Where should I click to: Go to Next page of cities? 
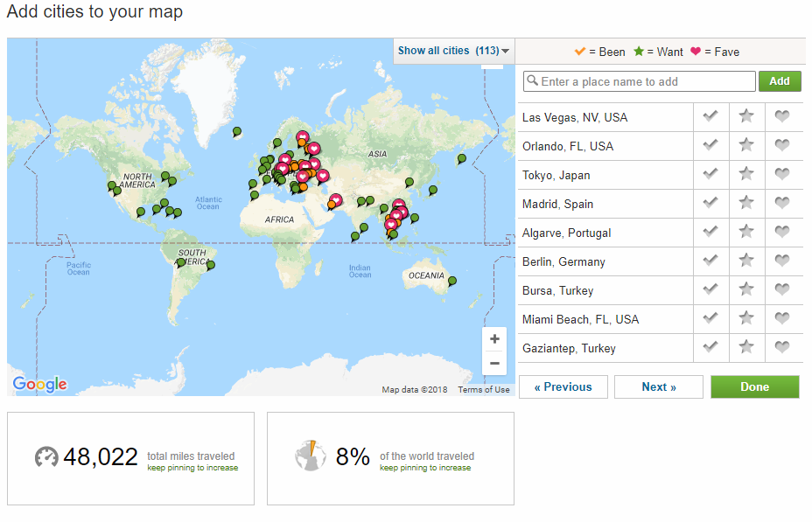click(659, 387)
